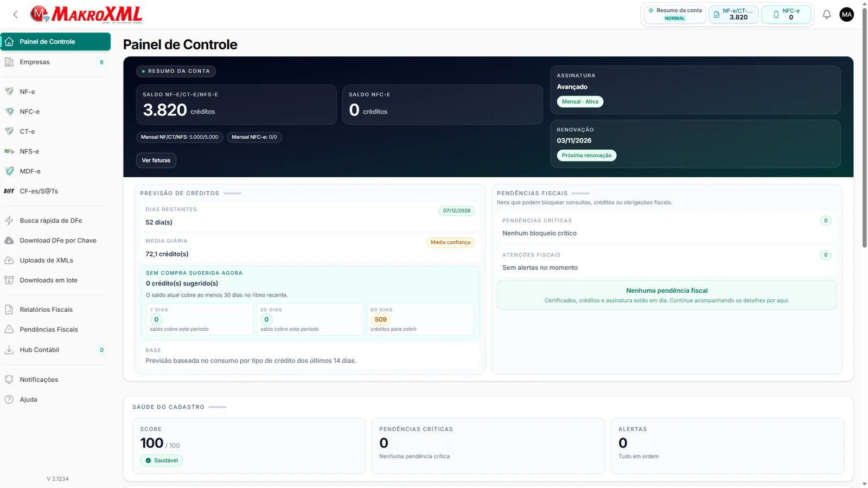Click the CT-e sidebar icon
This screenshot has width=868, height=488.
point(9,131)
